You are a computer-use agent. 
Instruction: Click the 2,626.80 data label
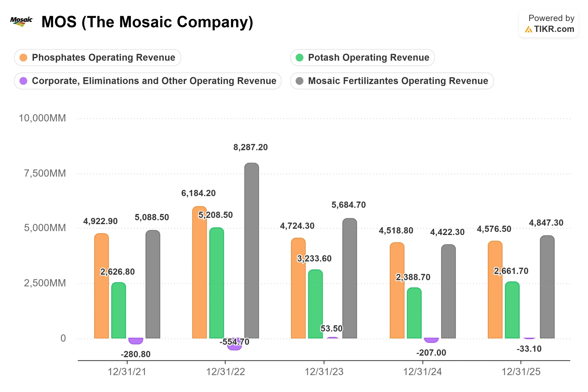coord(117,272)
